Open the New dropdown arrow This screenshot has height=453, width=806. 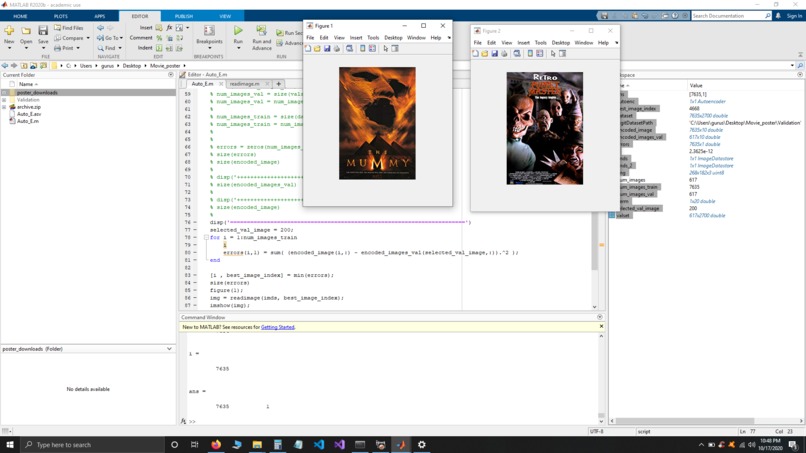[x=9, y=48]
